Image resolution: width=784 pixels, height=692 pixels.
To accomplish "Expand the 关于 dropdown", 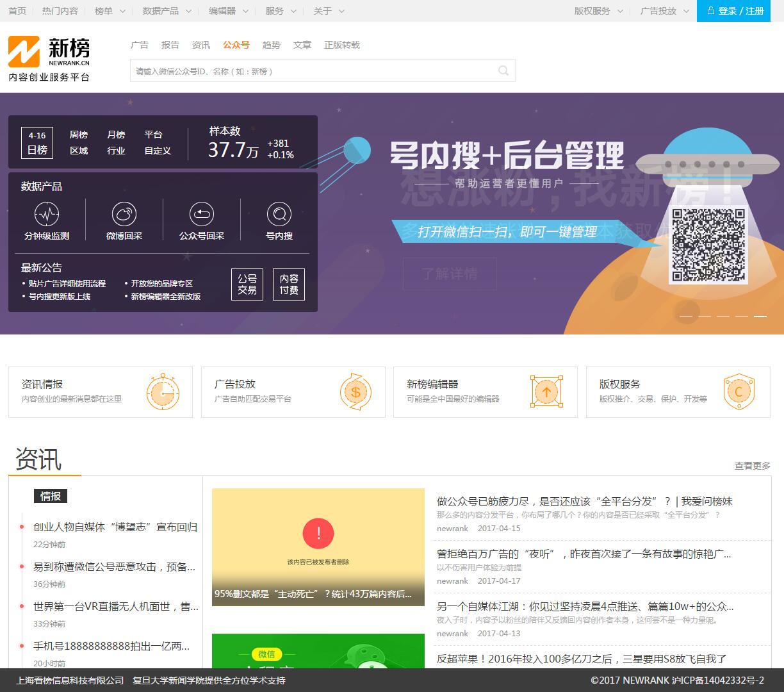I will pyautogui.click(x=329, y=11).
